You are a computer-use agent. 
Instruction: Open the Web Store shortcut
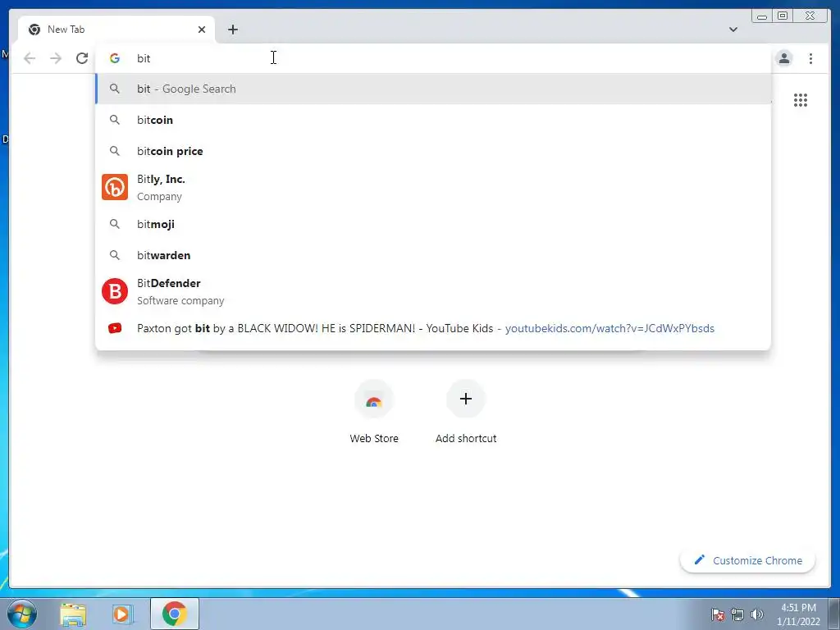374,413
